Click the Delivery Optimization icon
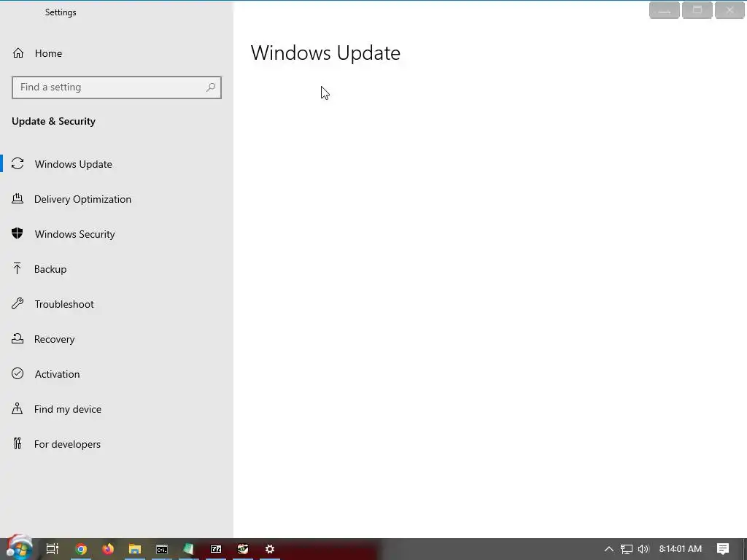The height and width of the screenshot is (560, 747). tap(18, 198)
